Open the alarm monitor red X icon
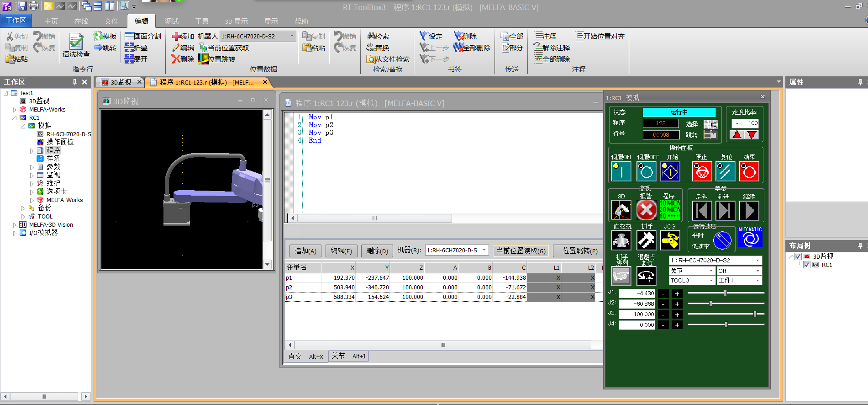This screenshot has width=868, height=405. point(646,210)
